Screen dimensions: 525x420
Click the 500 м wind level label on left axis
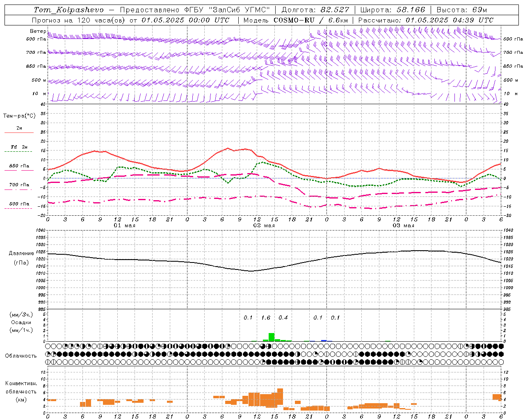click(x=39, y=80)
